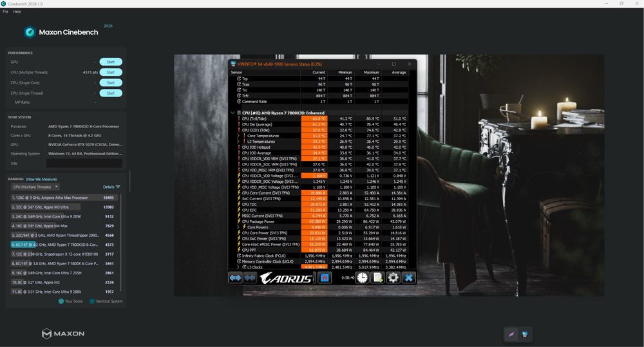
Task: Click the clock icon beside Infinity Fabric Clock
Action: point(239,256)
